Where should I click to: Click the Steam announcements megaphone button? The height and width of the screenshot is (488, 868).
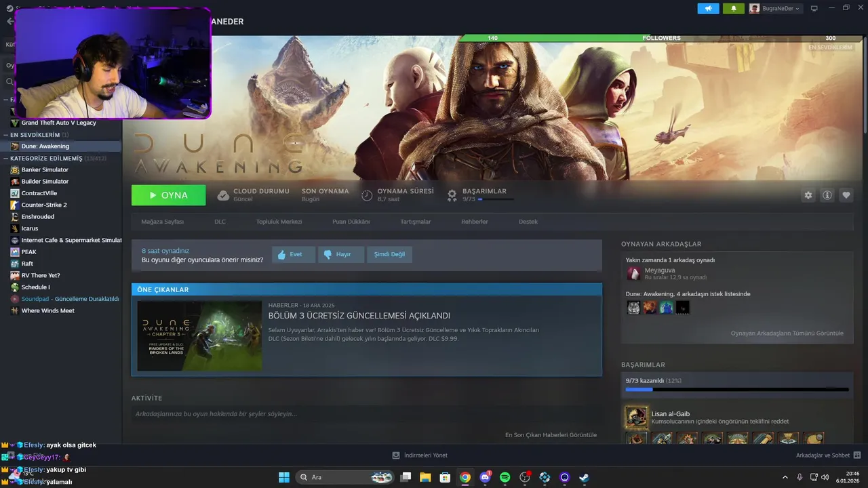point(708,8)
